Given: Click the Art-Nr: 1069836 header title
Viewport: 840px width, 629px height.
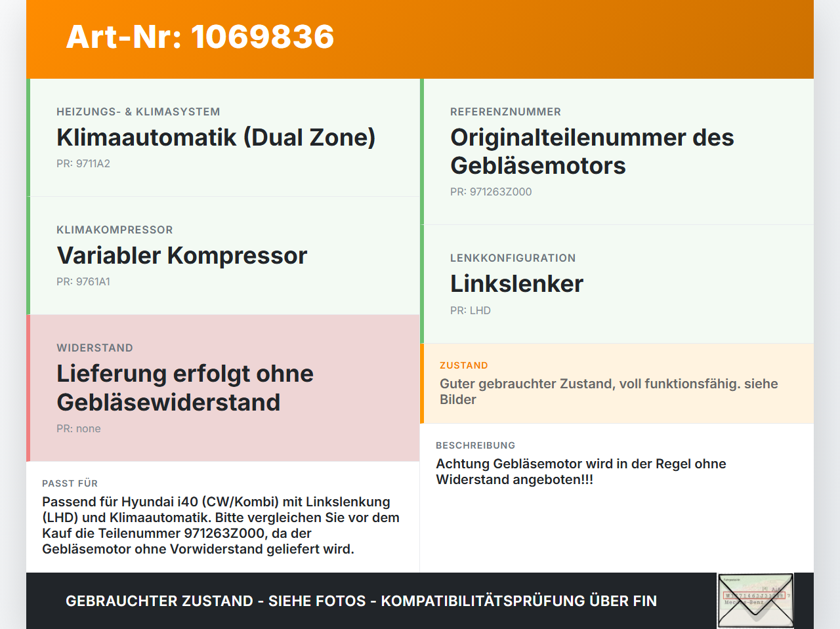Looking at the screenshot, I should pos(200,37).
